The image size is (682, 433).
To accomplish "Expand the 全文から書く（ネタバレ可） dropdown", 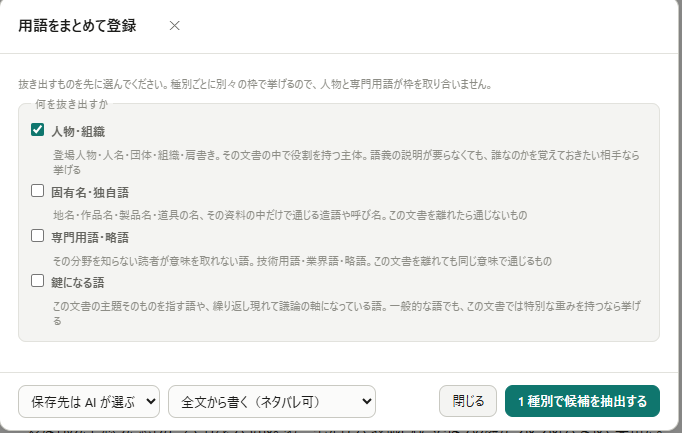I will pyautogui.click(x=272, y=402).
